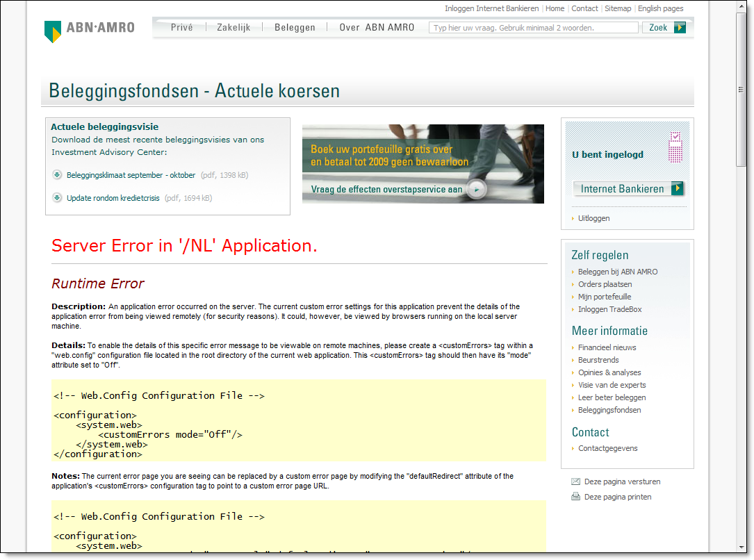Go to the Home link

555,8
